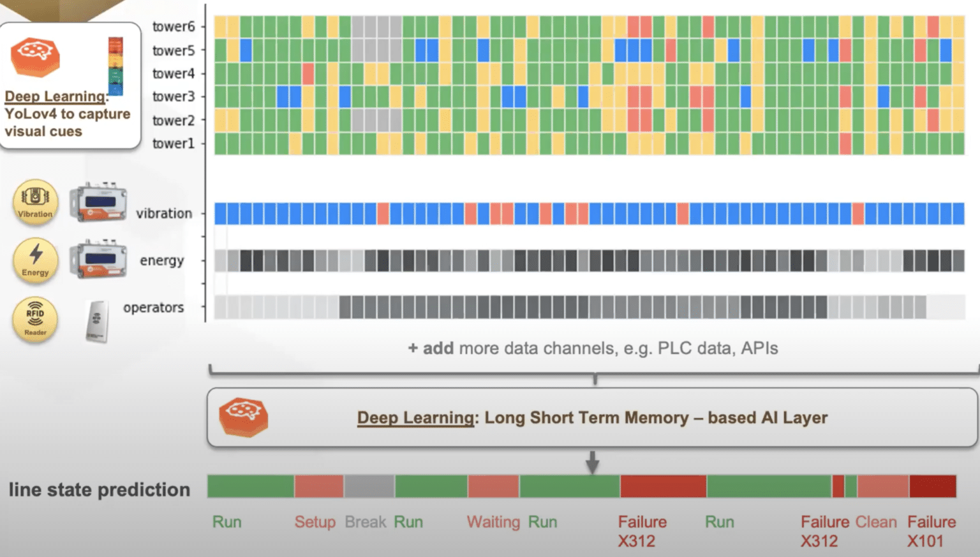Click the Waiting segment in line state bar

493,486
